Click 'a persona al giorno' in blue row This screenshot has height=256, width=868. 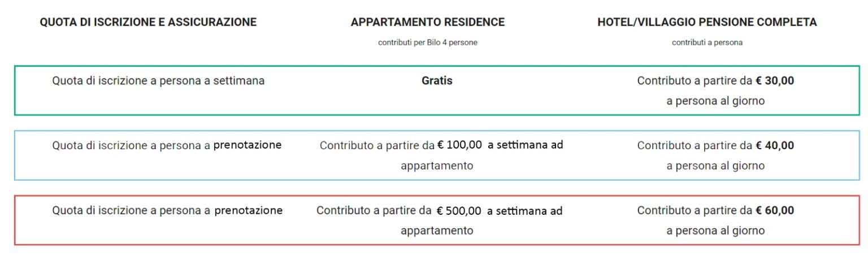tap(715, 166)
